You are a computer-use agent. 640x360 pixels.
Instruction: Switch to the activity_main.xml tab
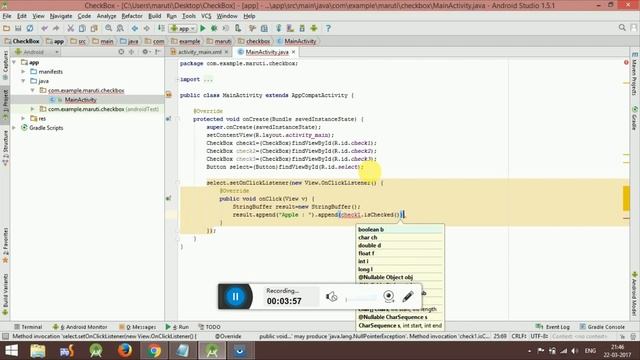tap(199, 52)
